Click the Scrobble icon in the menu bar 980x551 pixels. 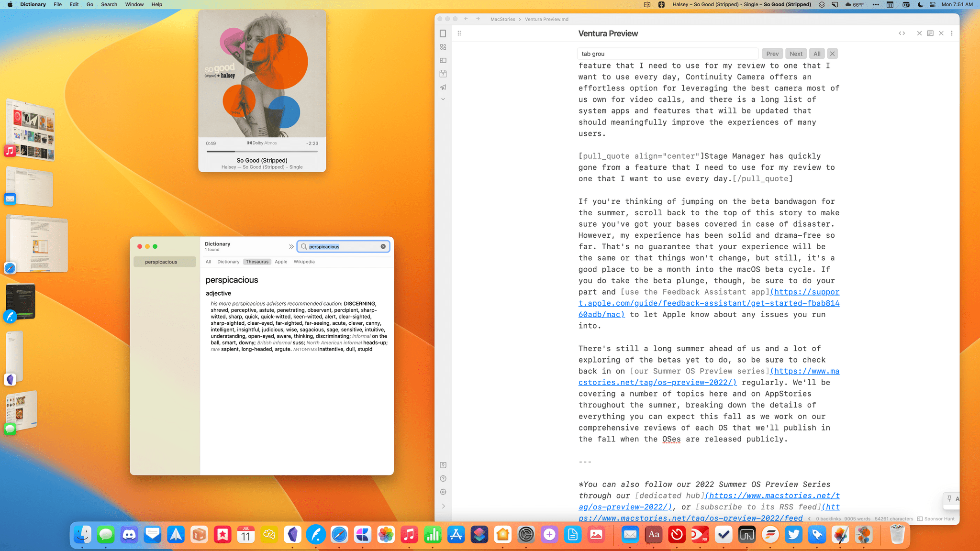[662, 4]
